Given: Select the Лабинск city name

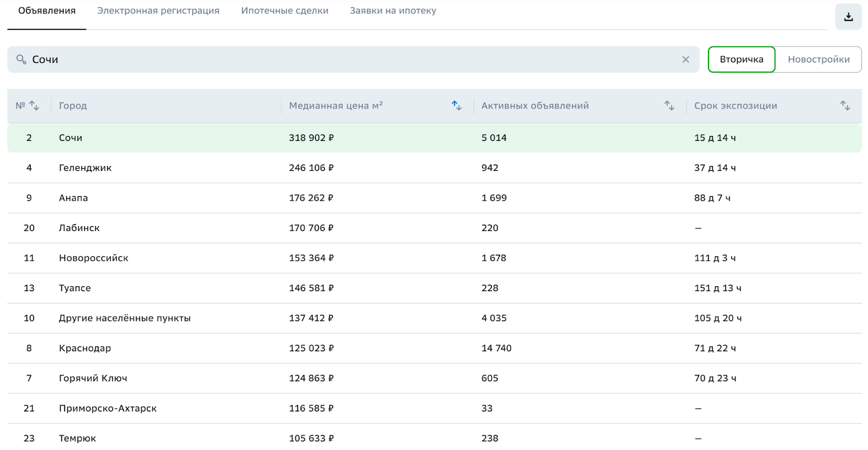Looking at the screenshot, I should 79,228.
